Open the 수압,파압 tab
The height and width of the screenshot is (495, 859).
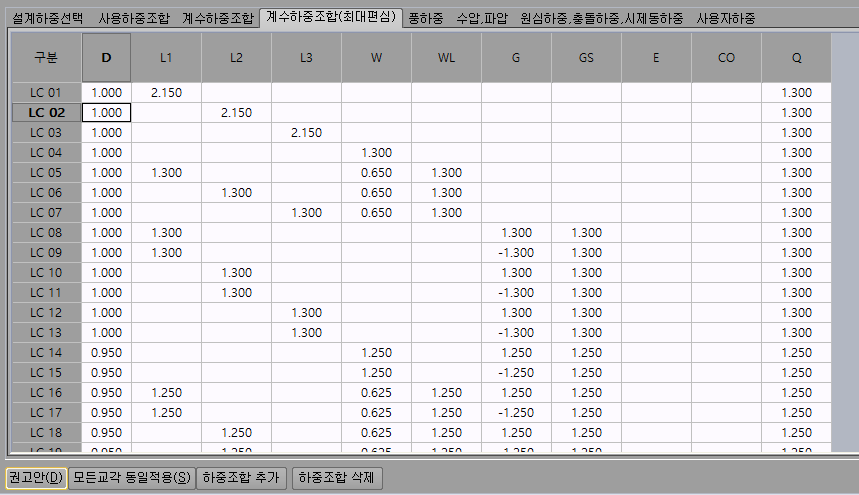(482, 18)
